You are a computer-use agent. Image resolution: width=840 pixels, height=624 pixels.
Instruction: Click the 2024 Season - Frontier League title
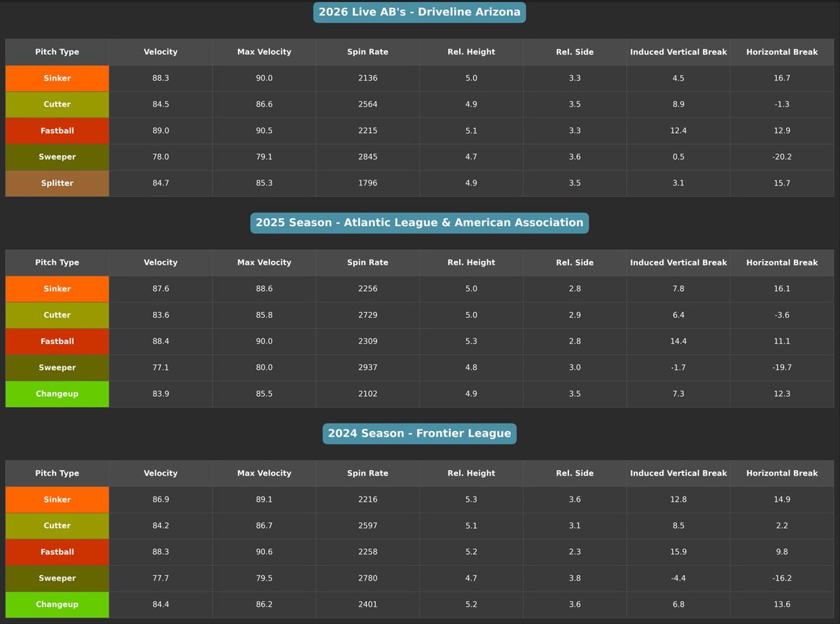[x=419, y=433]
